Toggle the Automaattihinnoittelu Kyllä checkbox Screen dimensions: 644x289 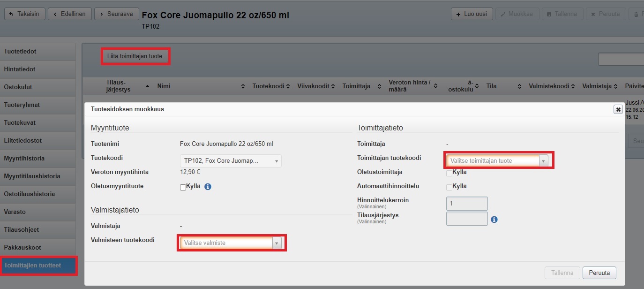coord(449,187)
